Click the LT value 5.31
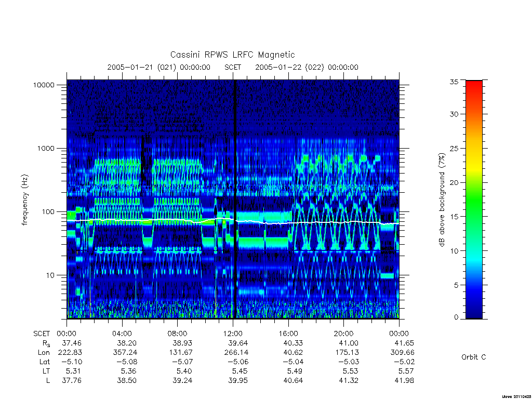The image size is (532, 399). click(x=74, y=371)
